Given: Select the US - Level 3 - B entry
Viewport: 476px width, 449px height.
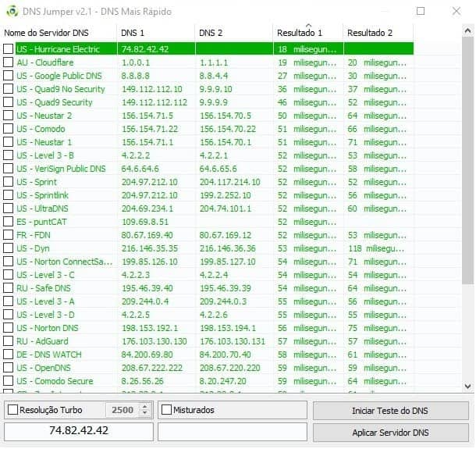Looking at the screenshot, I should point(45,155).
